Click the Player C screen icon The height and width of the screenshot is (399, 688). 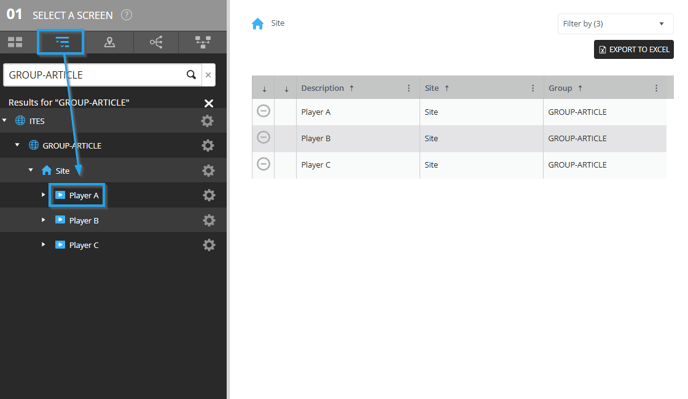60,244
